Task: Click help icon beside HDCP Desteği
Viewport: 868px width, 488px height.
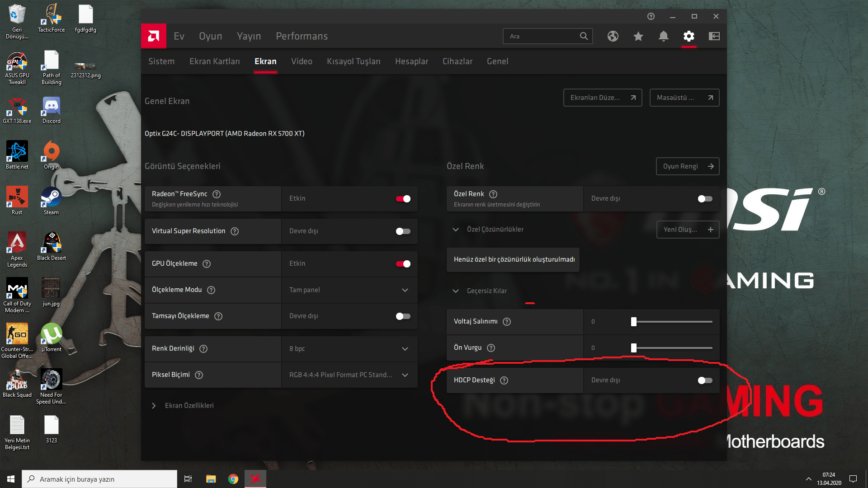Action: pyautogui.click(x=504, y=380)
